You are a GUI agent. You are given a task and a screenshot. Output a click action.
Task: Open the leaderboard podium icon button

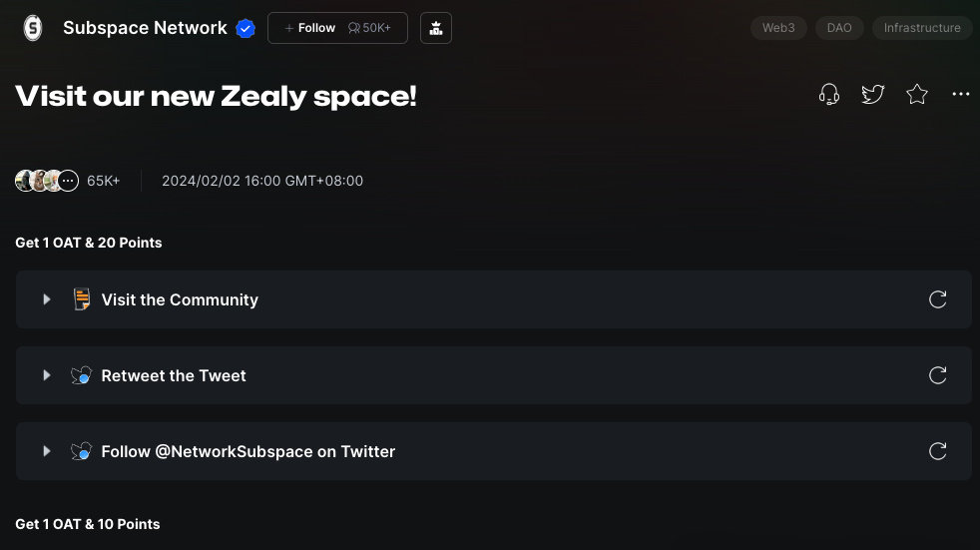(436, 28)
